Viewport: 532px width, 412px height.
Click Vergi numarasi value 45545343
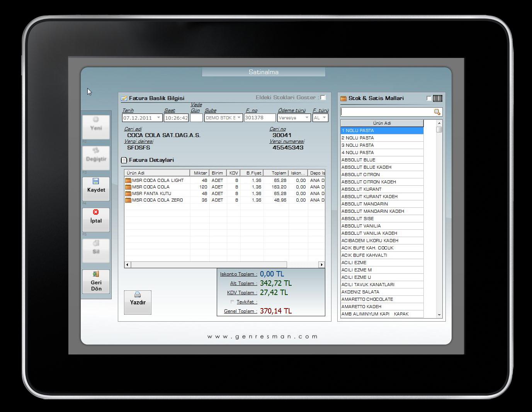[x=288, y=148]
